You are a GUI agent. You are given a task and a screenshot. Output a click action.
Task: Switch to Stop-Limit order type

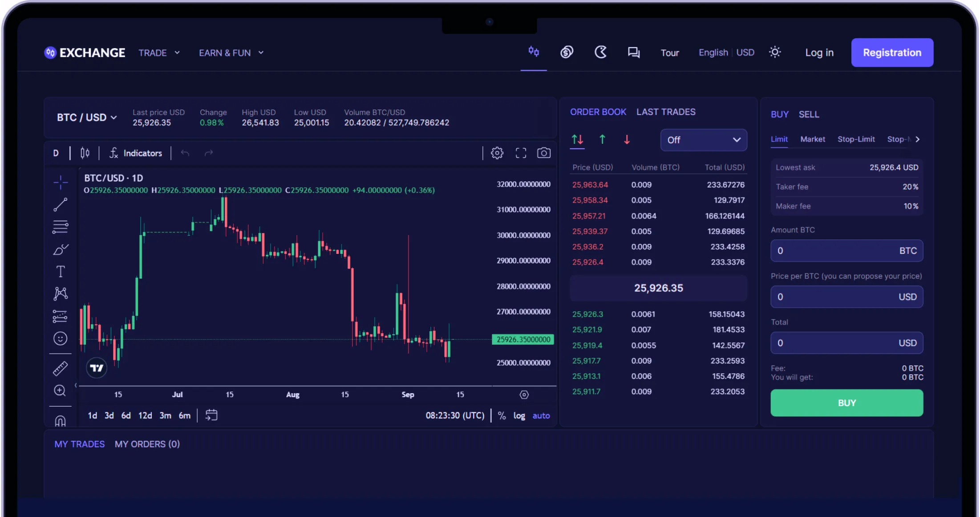pos(856,138)
